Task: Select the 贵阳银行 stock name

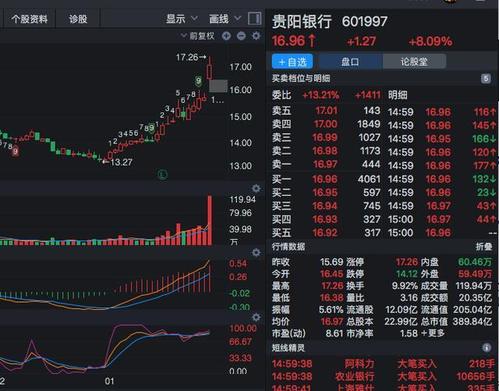Action: click(x=302, y=22)
